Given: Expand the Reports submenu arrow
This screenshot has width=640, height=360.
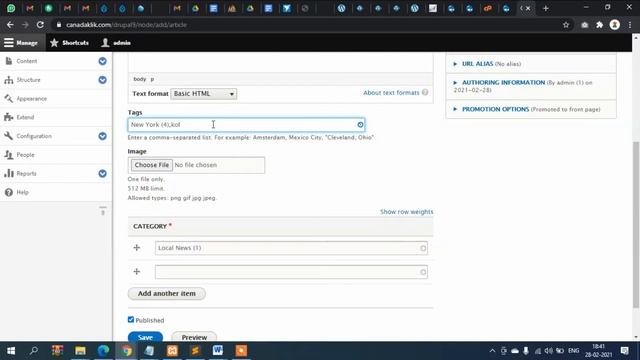Looking at the screenshot, I should [102, 173].
